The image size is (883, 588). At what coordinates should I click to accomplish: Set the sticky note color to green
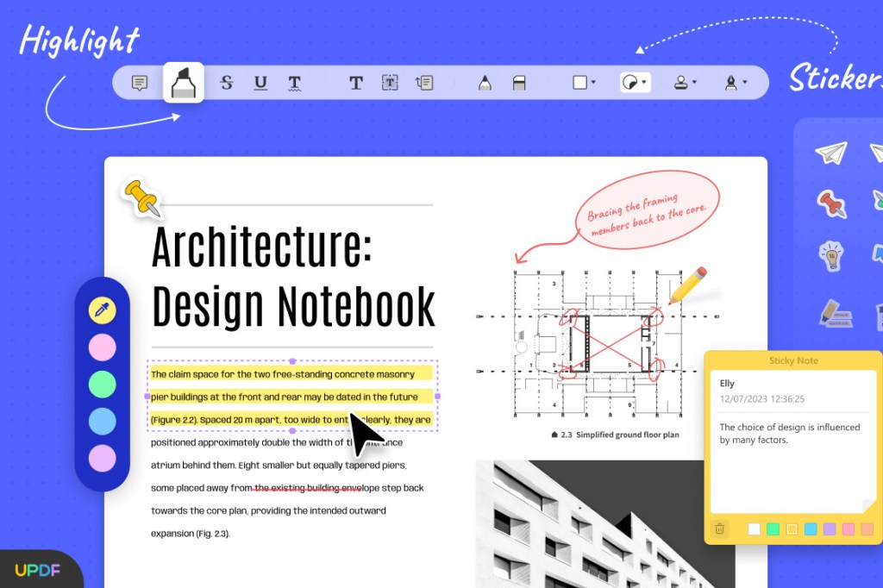click(773, 529)
